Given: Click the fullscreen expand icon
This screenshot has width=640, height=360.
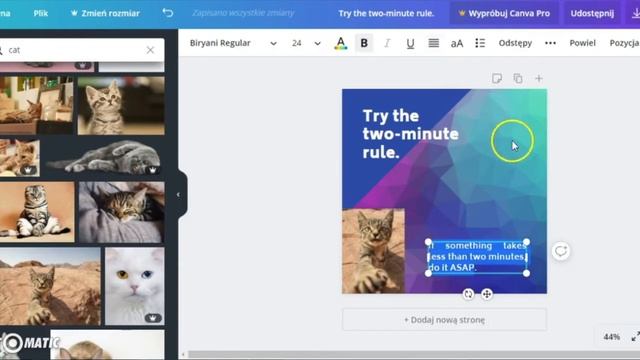Looking at the screenshot, I should pyautogui.click(x=635, y=337).
